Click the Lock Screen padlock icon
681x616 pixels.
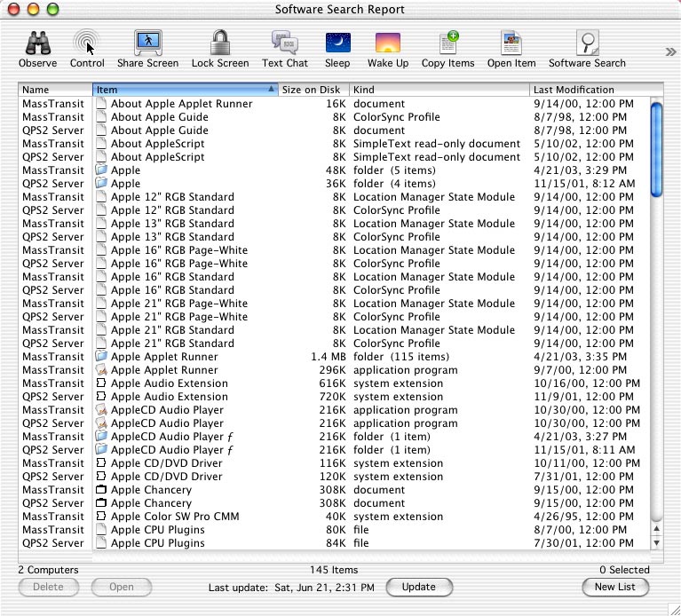(220, 42)
